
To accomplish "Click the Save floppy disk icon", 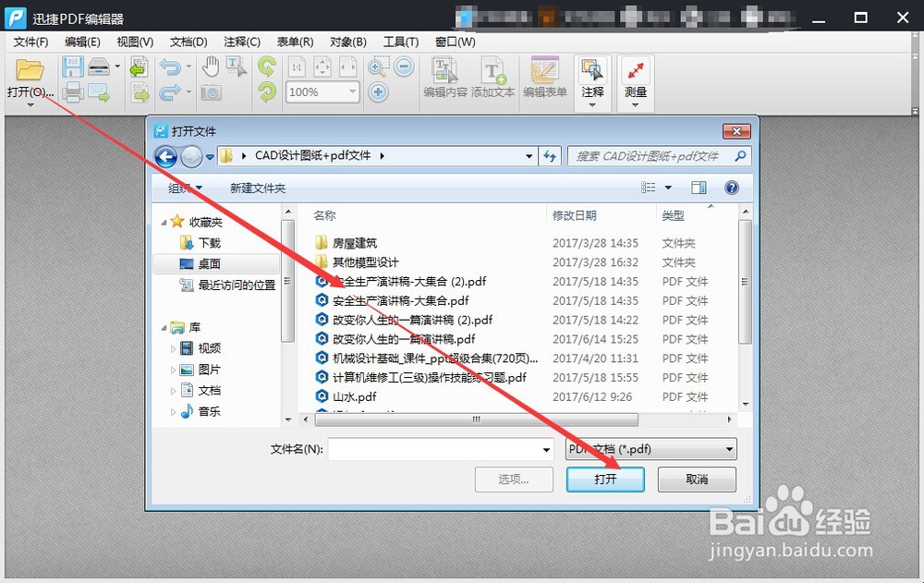I will [72, 67].
